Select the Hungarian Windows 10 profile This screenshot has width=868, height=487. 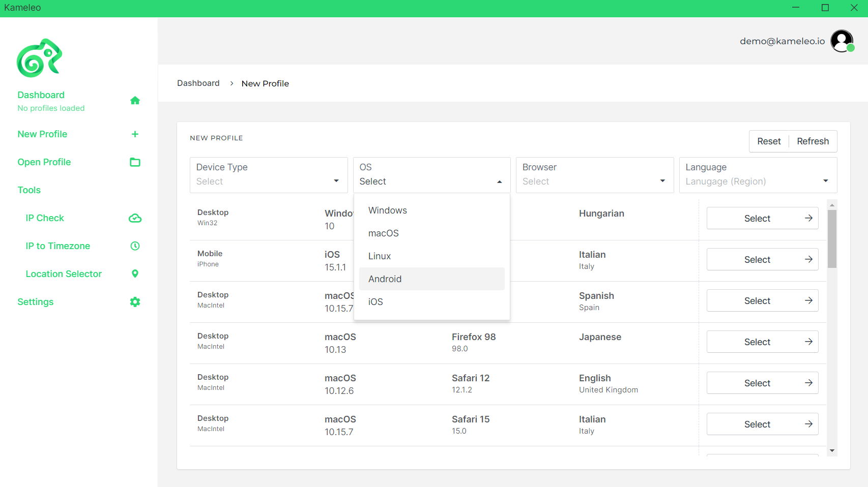pos(762,218)
